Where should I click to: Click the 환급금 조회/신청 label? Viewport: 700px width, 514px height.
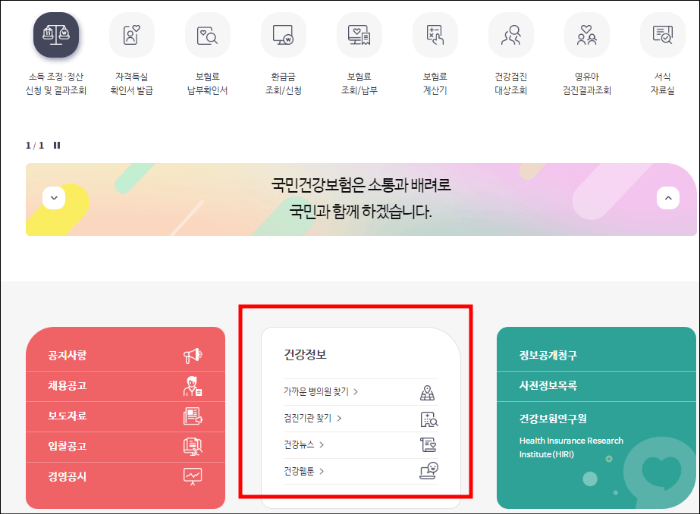(283, 84)
